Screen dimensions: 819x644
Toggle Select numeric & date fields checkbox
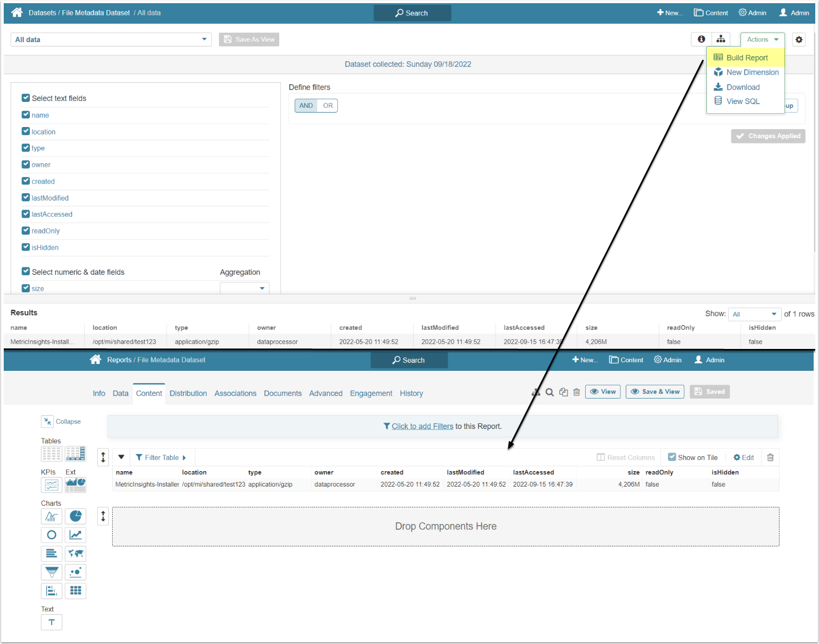[x=26, y=272]
